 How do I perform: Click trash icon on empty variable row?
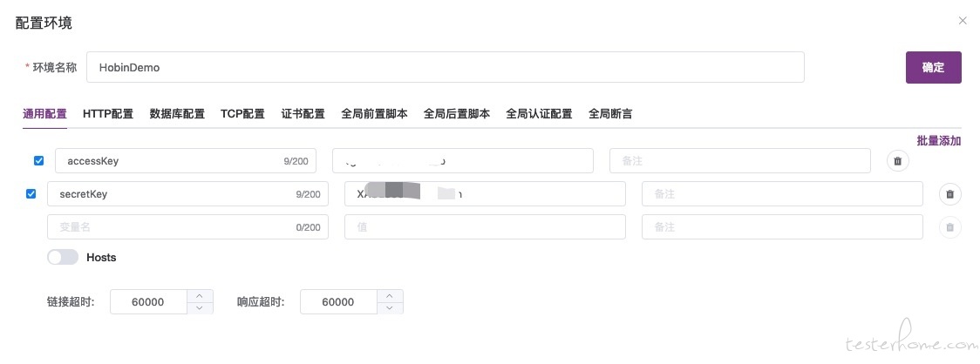coord(950,227)
